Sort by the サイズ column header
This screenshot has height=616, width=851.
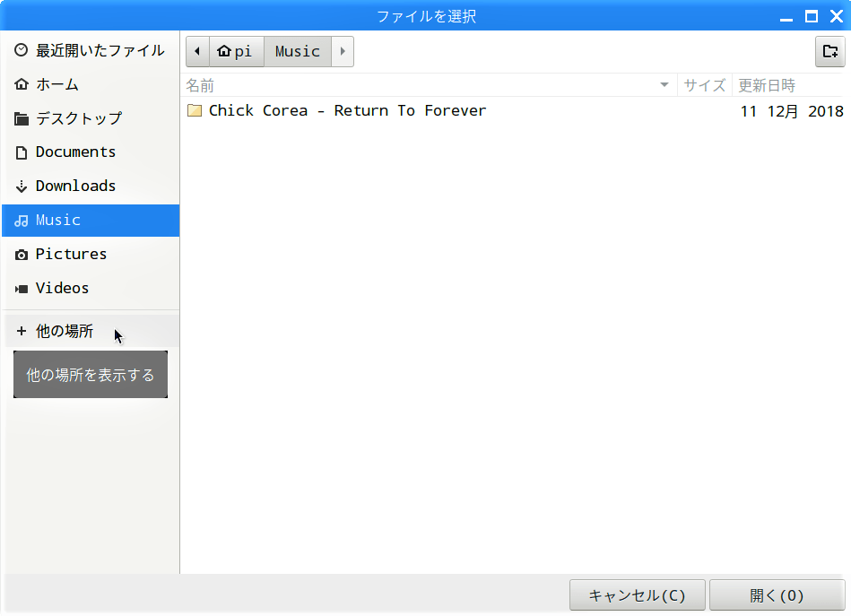point(705,85)
